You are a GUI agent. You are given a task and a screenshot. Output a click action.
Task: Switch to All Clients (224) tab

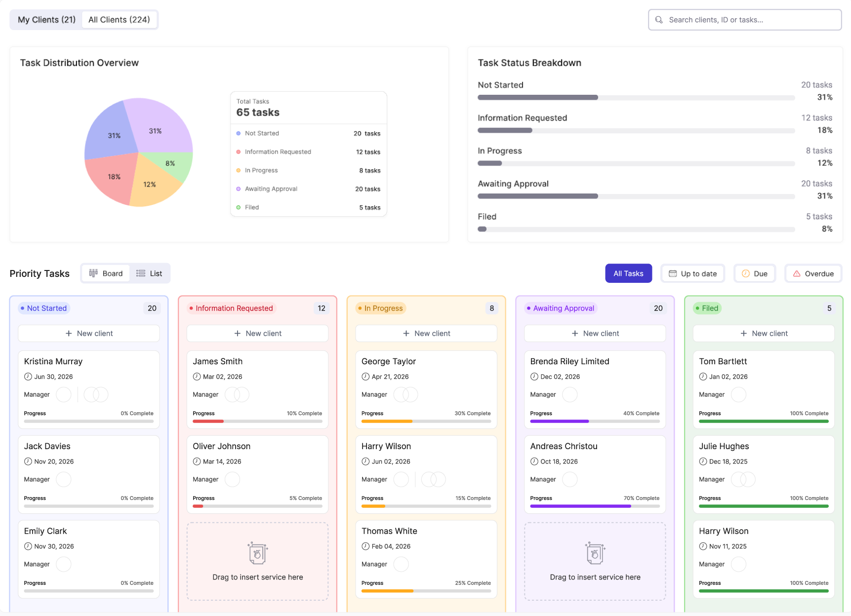click(119, 20)
